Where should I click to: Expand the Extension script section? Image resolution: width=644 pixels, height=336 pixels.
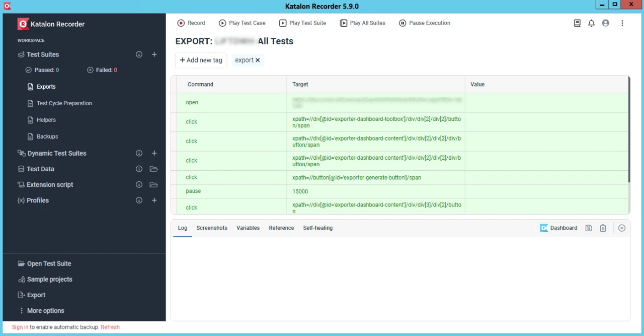click(x=45, y=185)
